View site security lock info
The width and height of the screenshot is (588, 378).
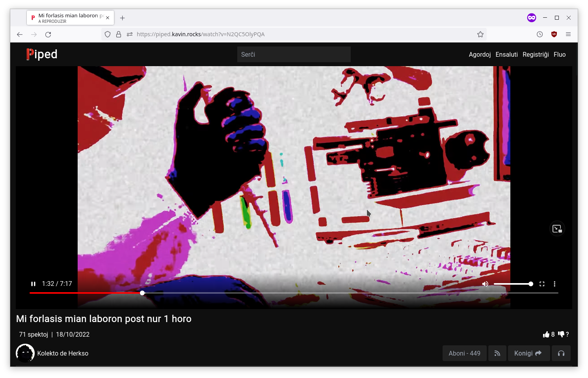coord(119,35)
